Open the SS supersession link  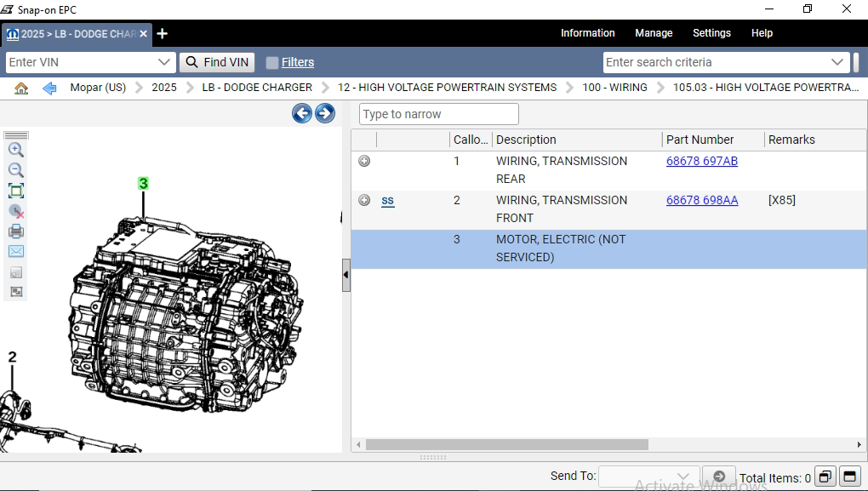[387, 200]
